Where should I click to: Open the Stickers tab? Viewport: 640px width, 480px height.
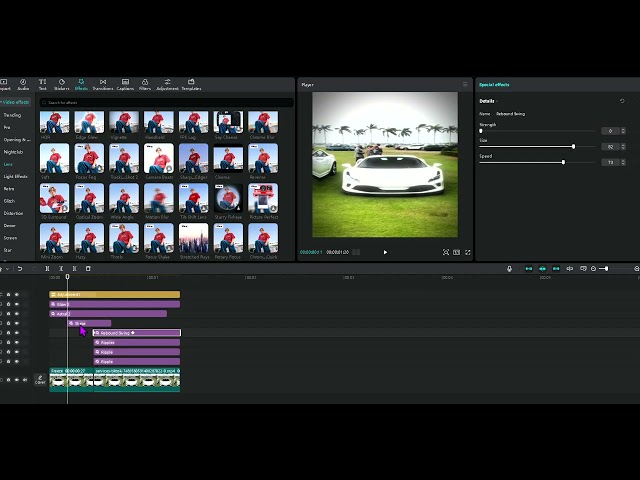coord(62,84)
